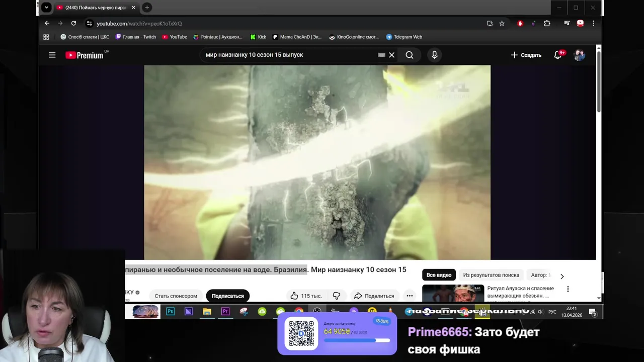644x362 pixels.
Task: Click the Создать create button
Action: pos(526,55)
